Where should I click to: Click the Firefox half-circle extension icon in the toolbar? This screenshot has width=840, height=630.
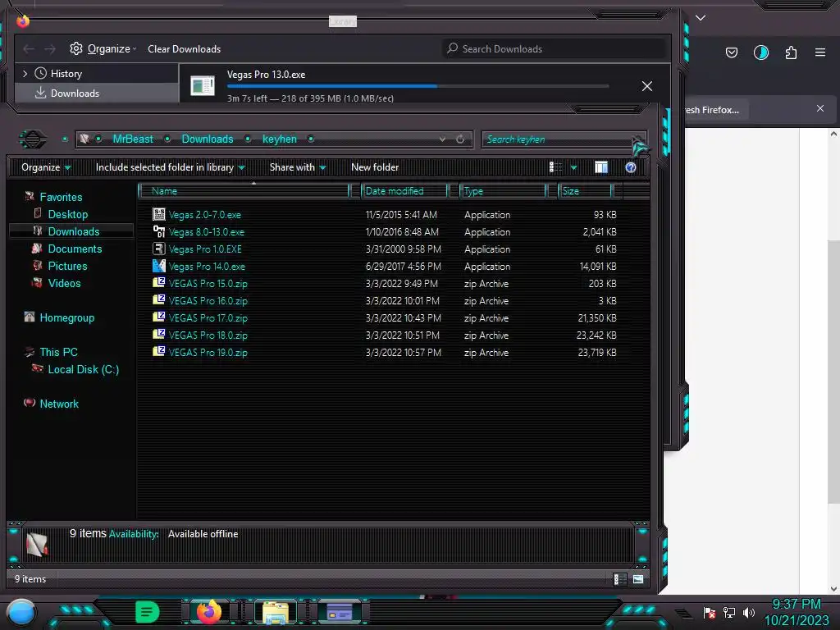point(760,52)
